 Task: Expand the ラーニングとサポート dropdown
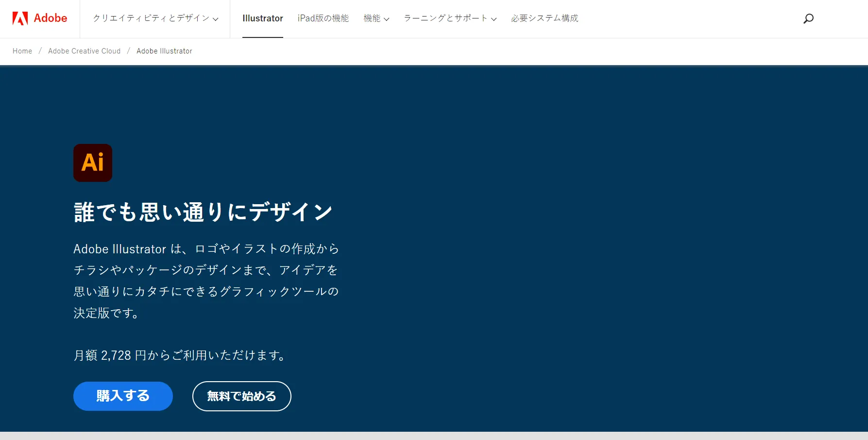coord(450,18)
